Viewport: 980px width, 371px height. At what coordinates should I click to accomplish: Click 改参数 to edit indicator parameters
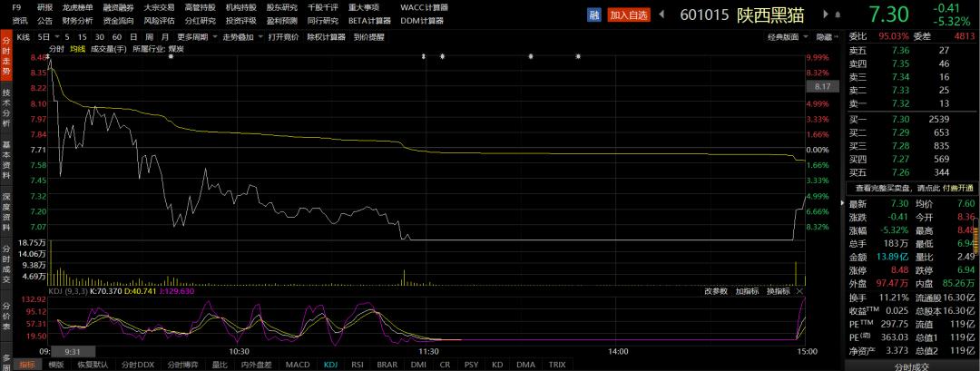click(716, 291)
